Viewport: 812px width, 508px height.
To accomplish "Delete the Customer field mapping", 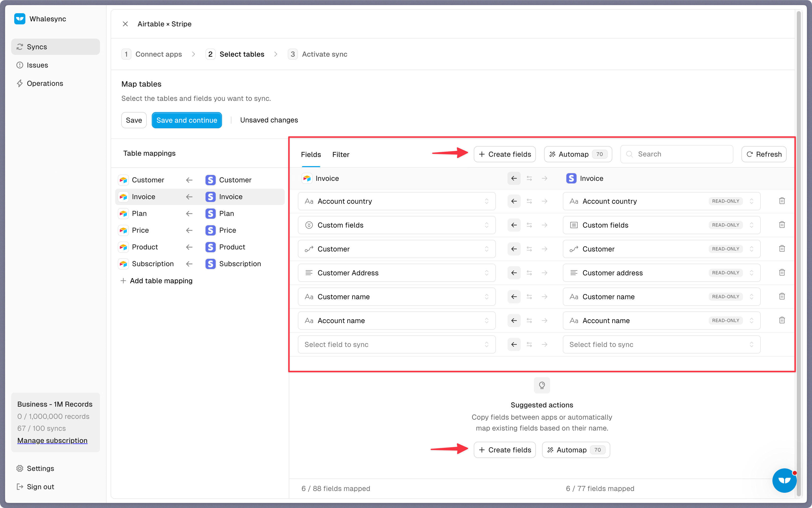I will (x=782, y=249).
